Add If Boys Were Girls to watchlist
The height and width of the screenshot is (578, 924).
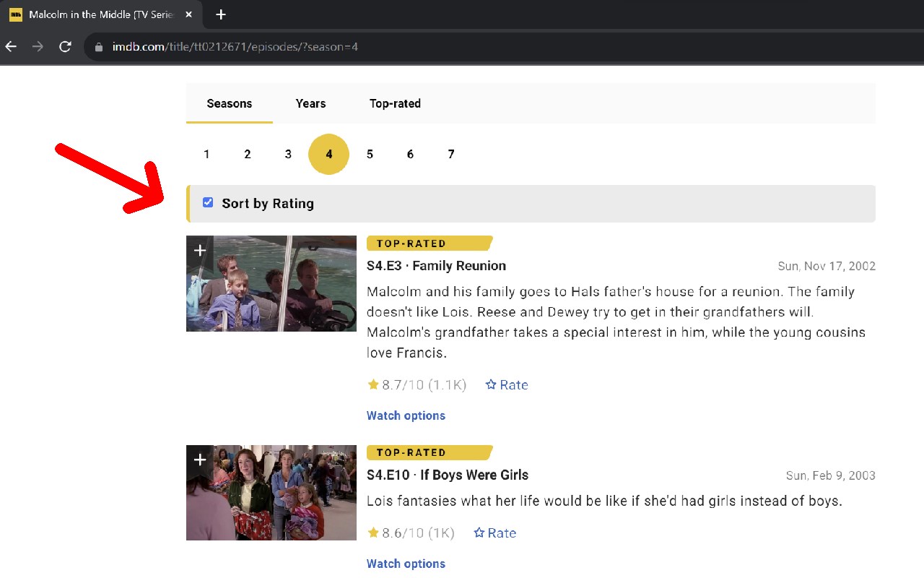pos(200,460)
